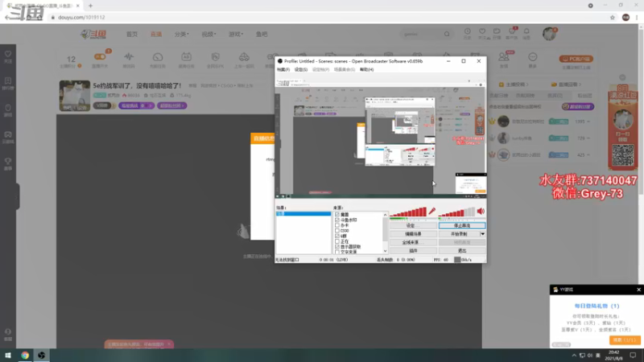Open the user avatar in Douyu header
Screen dimensions: 644x362
coord(549,34)
